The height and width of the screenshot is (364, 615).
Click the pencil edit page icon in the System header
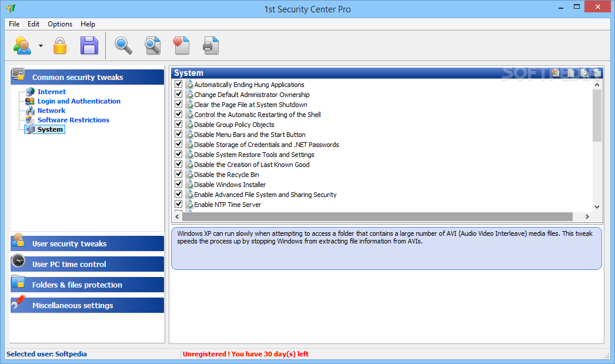pyautogui.click(x=597, y=72)
